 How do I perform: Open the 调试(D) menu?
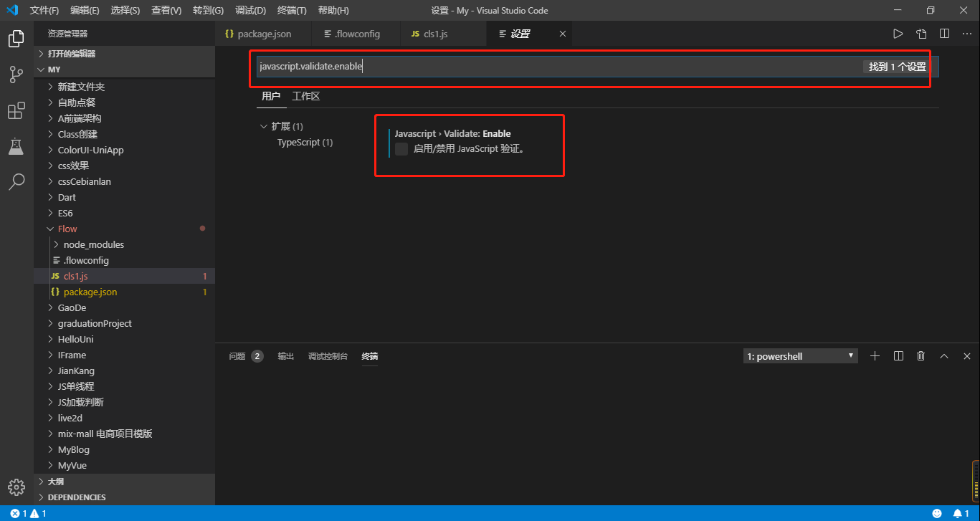(250, 11)
